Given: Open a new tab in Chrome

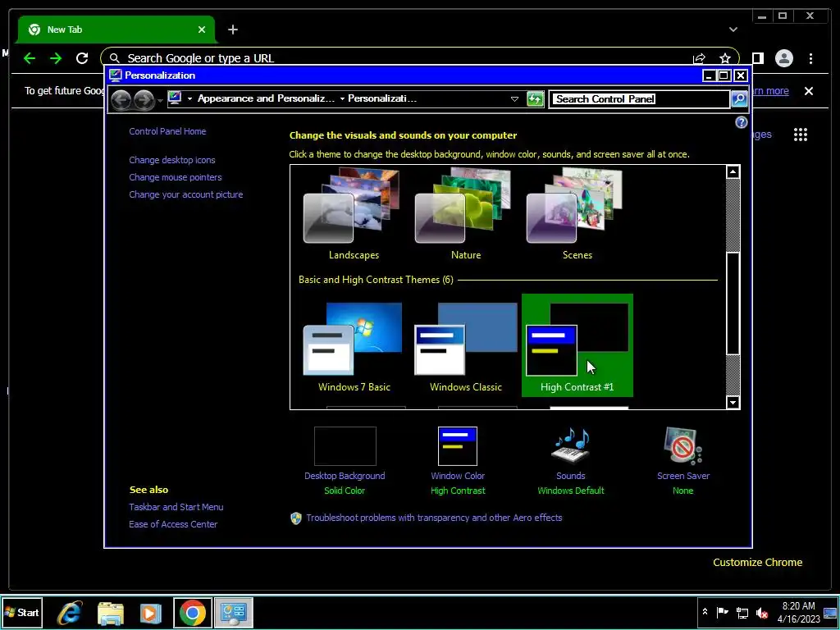Looking at the screenshot, I should [x=232, y=30].
